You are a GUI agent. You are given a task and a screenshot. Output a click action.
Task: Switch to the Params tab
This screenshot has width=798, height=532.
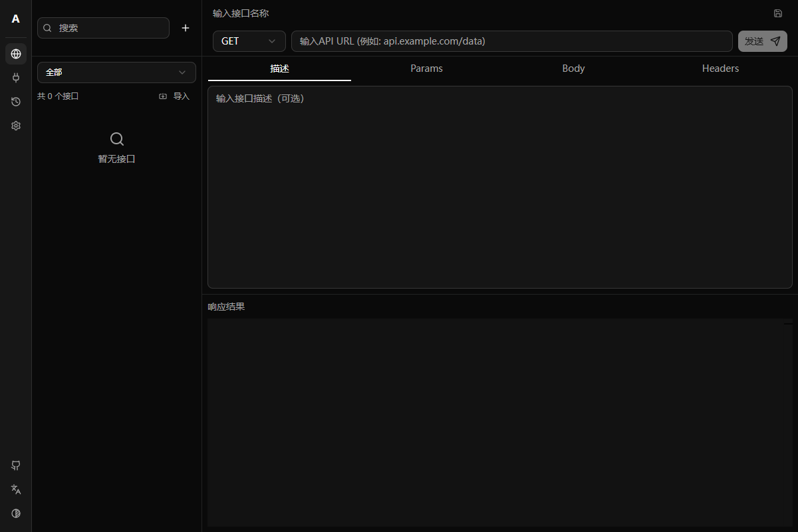(427, 68)
